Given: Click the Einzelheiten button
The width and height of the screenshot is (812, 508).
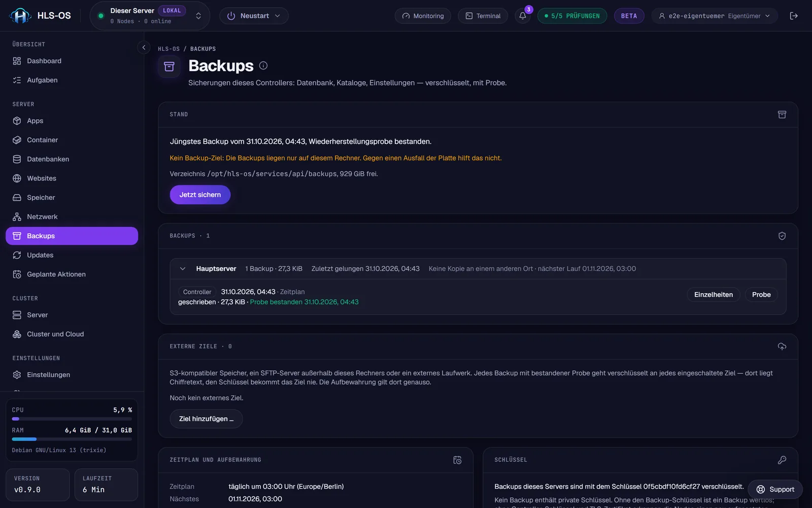Looking at the screenshot, I should 714,295.
